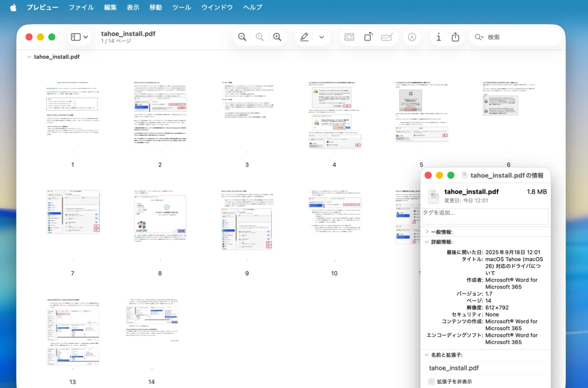Open the markup style dropdown chevron
This screenshot has width=588, height=388.
click(x=321, y=37)
